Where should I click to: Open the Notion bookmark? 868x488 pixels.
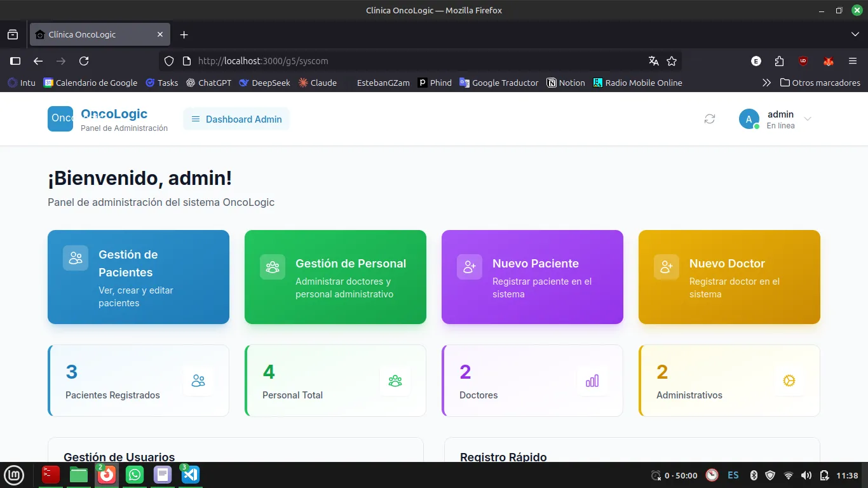click(x=566, y=83)
